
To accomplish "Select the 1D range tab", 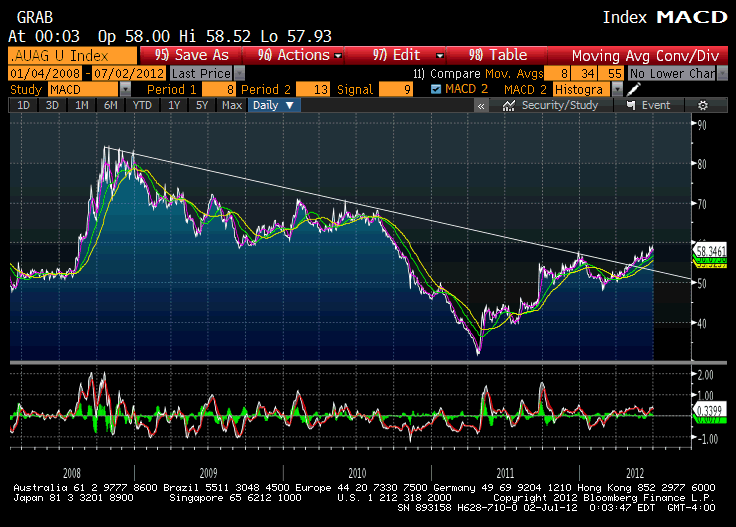I will [23, 105].
